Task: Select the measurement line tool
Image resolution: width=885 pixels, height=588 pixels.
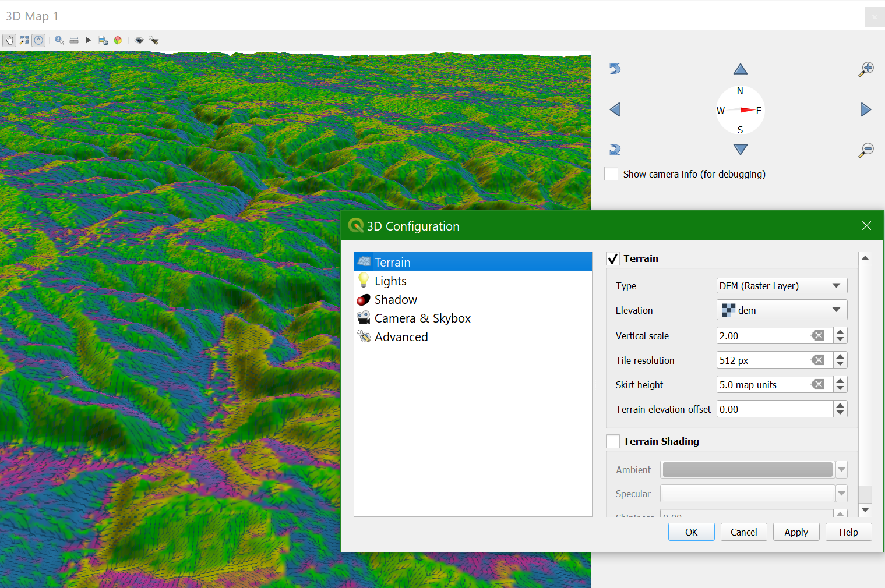Action: [74, 40]
